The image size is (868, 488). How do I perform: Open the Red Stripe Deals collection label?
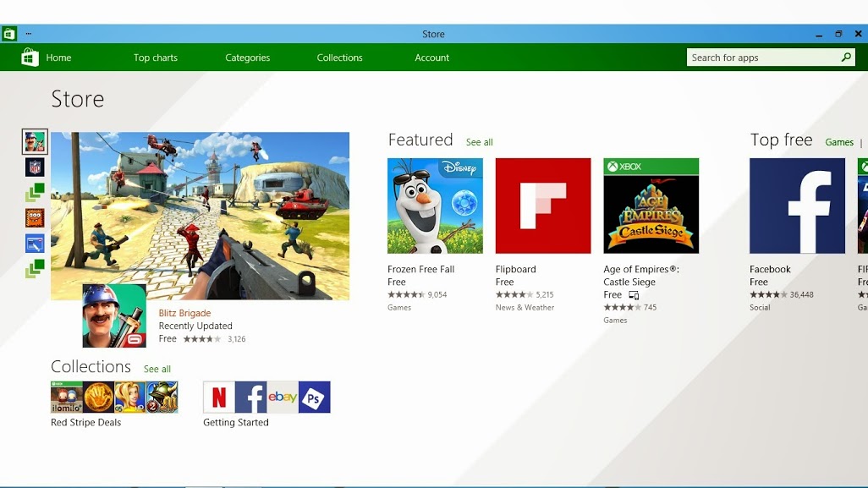click(x=85, y=423)
